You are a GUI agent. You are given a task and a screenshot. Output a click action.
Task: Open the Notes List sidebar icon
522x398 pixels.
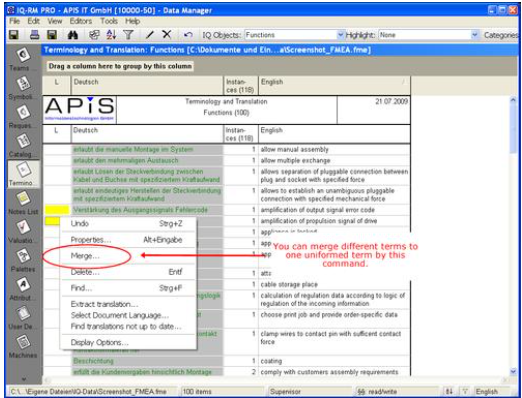pos(23,199)
